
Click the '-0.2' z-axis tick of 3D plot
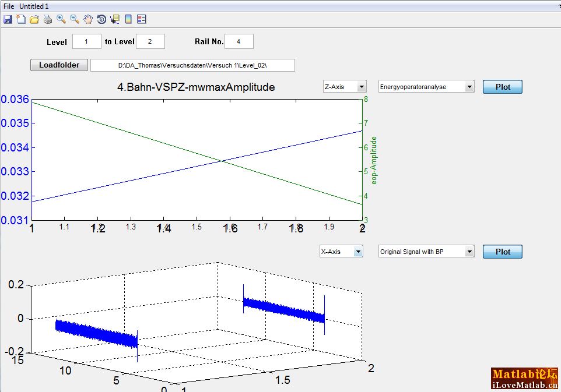pos(15,351)
